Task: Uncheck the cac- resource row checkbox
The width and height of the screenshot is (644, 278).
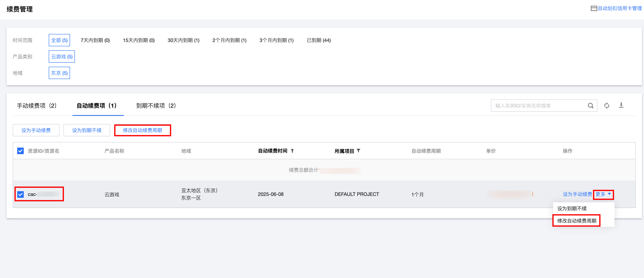Action: (20, 194)
